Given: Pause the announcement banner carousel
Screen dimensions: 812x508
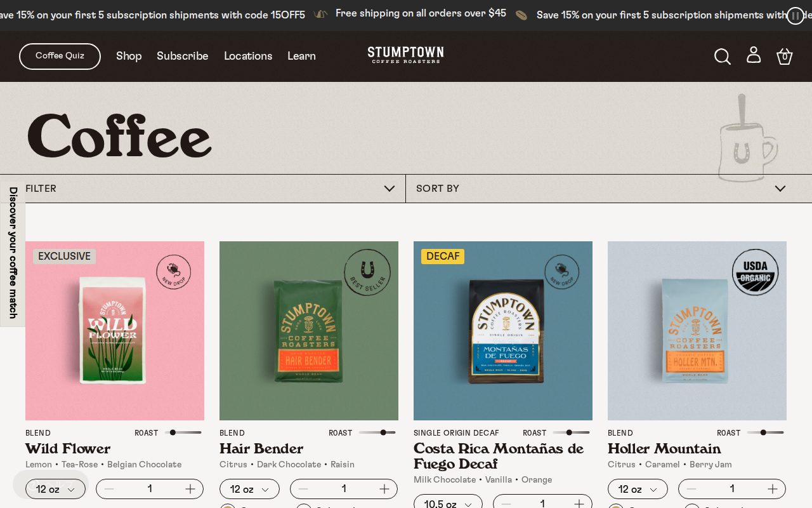Looking at the screenshot, I should click(x=795, y=16).
